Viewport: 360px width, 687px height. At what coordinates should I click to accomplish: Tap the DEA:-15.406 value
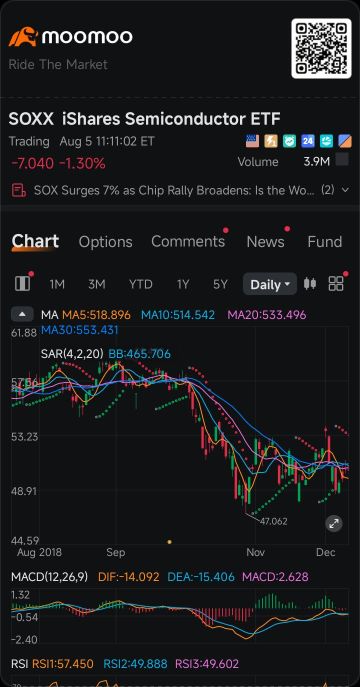(x=201, y=577)
